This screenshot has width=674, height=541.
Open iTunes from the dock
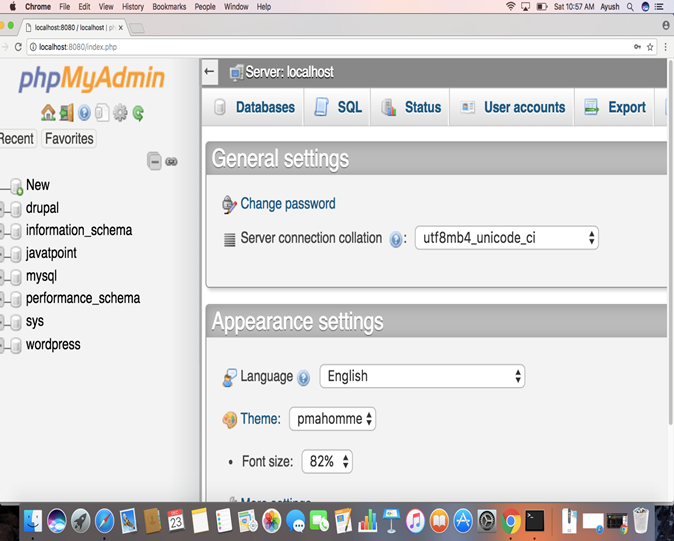click(x=415, y=521)
